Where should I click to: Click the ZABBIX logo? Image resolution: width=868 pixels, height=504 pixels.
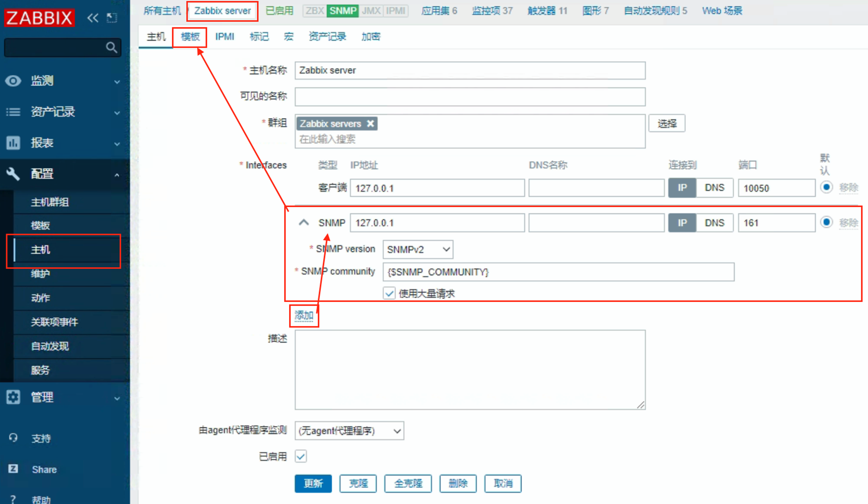click(40, 18)
